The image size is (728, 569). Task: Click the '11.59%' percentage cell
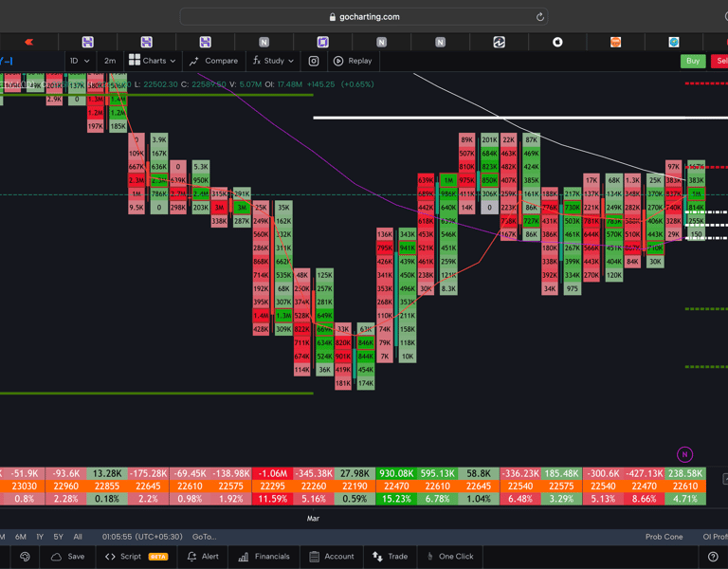[x=273, y=499]
